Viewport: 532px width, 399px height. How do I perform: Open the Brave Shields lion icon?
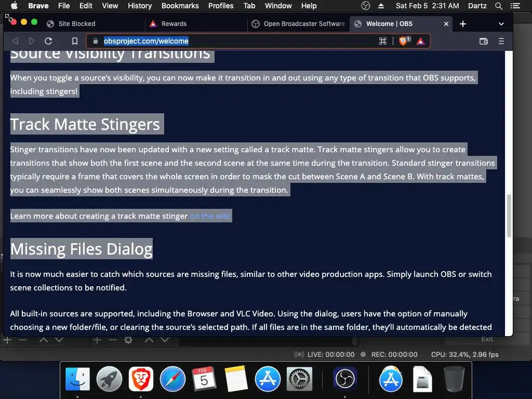(x=403, y=41)
